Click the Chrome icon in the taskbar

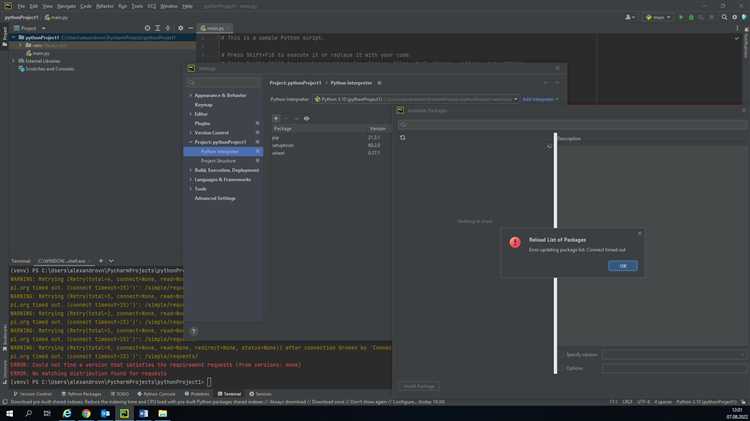pos(86,413)
